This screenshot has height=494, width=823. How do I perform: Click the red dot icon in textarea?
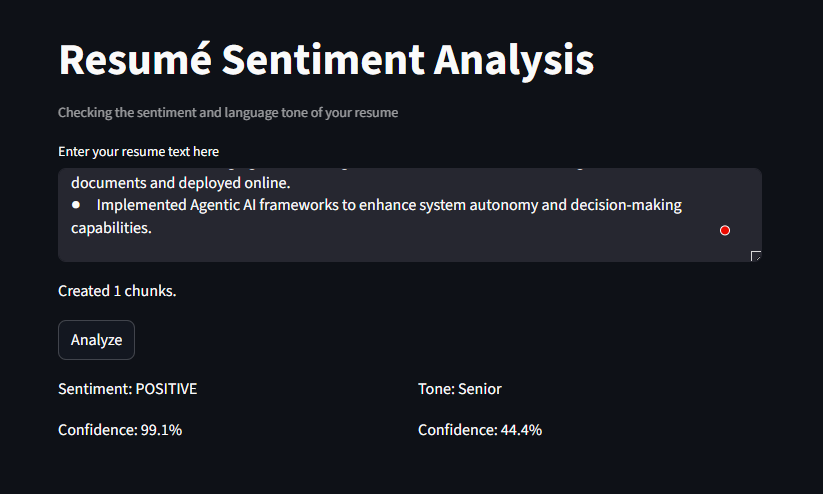tap(725, 230)
